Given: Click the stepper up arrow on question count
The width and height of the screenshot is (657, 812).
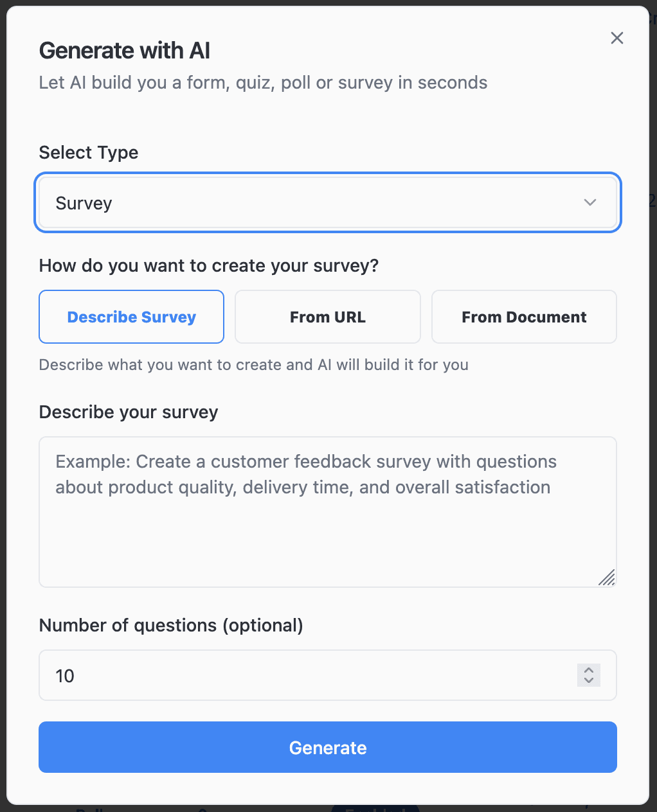Looking at the screenshot, I should (x=588, y=670).
